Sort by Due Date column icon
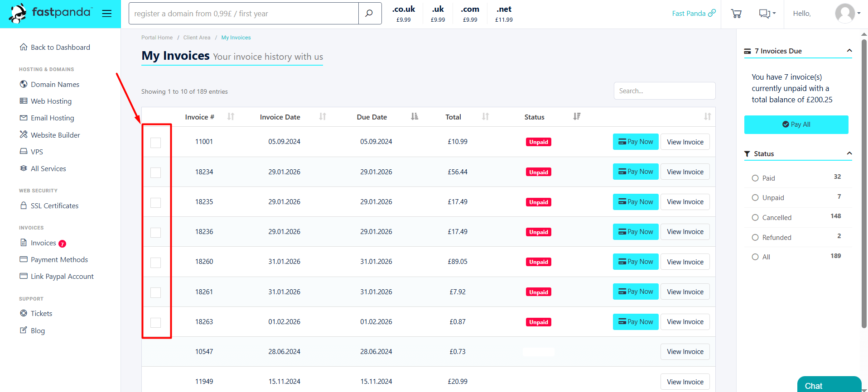The width and height of the screenshot is (868, 392). tap(414, 117)
